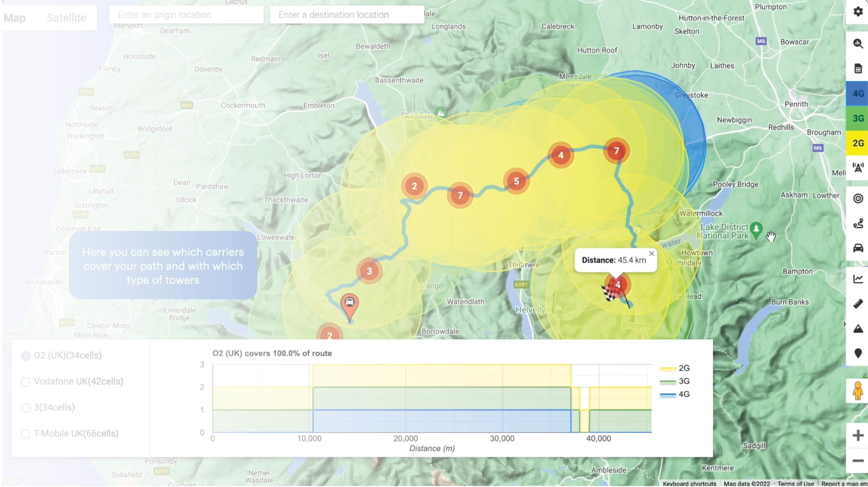Click the Cockermouth town label
868x487 pixels.
tap(243, 105)
